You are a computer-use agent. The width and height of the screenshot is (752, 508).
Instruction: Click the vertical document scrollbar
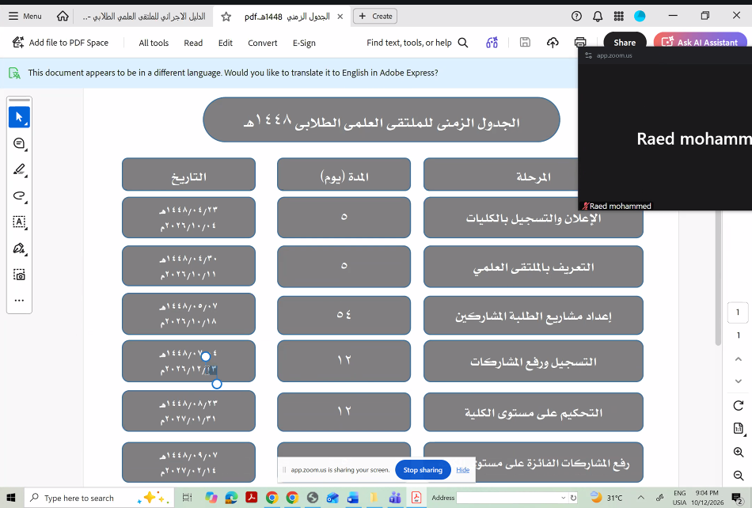(x=718, y=278)
